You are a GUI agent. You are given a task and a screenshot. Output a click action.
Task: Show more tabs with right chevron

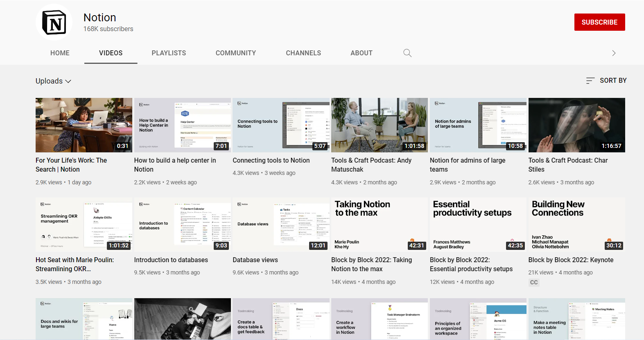tap(613, 53)
